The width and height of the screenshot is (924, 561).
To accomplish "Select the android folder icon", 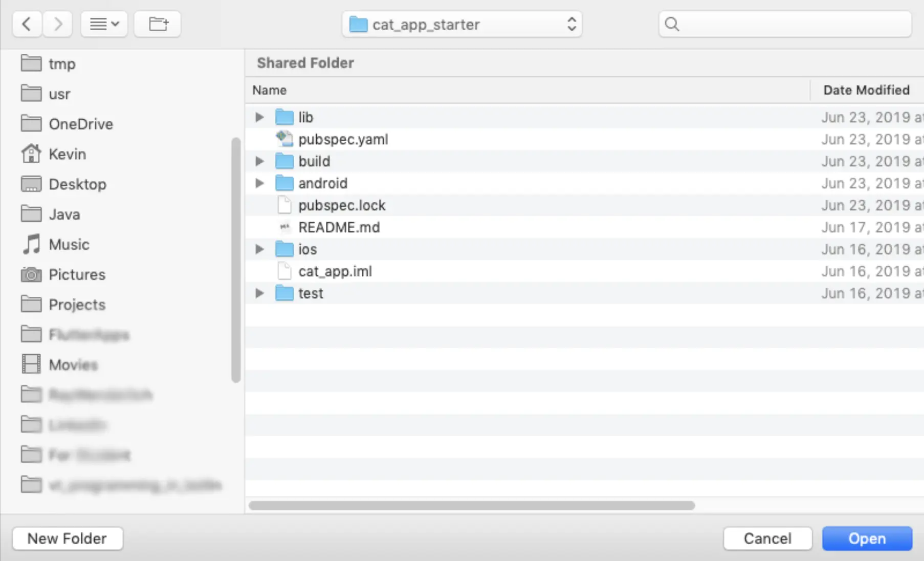I will [284, 183].
